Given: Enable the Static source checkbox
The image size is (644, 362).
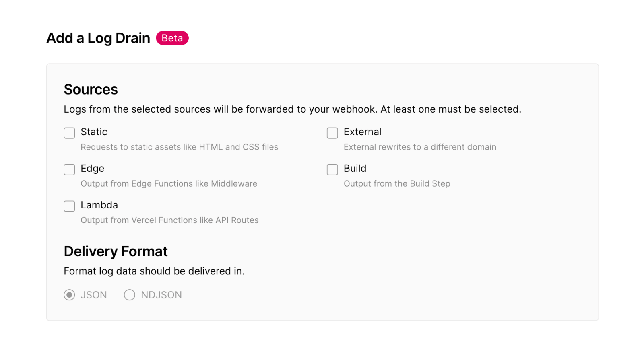Looking at the screenshot, I should point(69,133).
